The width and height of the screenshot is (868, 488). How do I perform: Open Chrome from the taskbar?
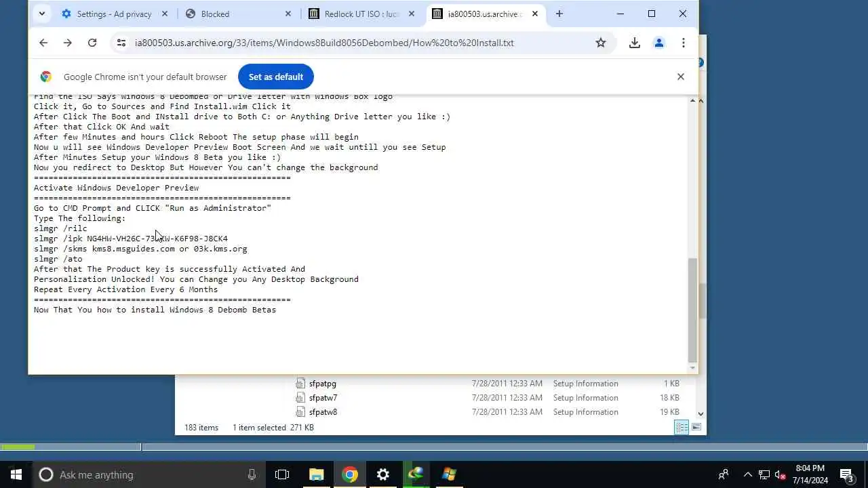(x=350, y=474)
